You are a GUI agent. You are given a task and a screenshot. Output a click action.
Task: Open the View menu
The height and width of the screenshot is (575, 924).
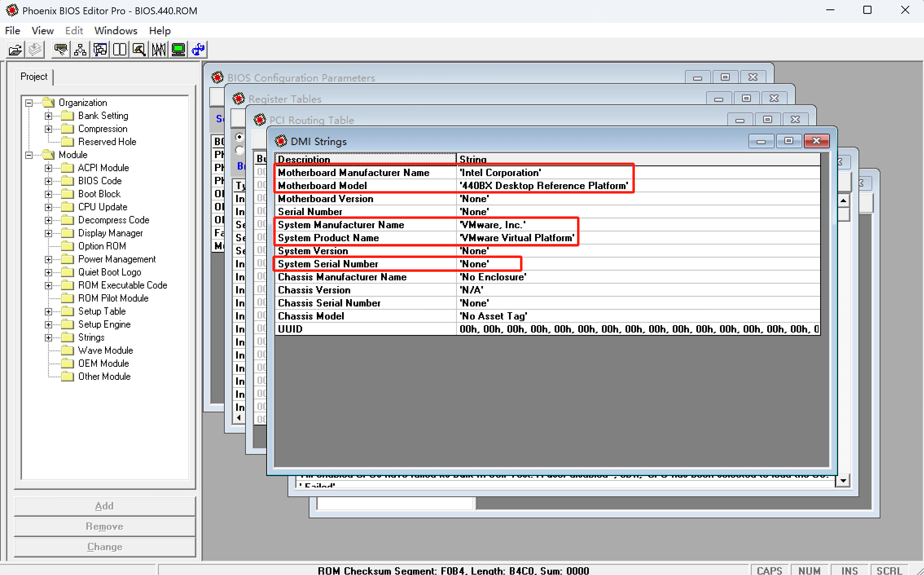pos(42,31)
